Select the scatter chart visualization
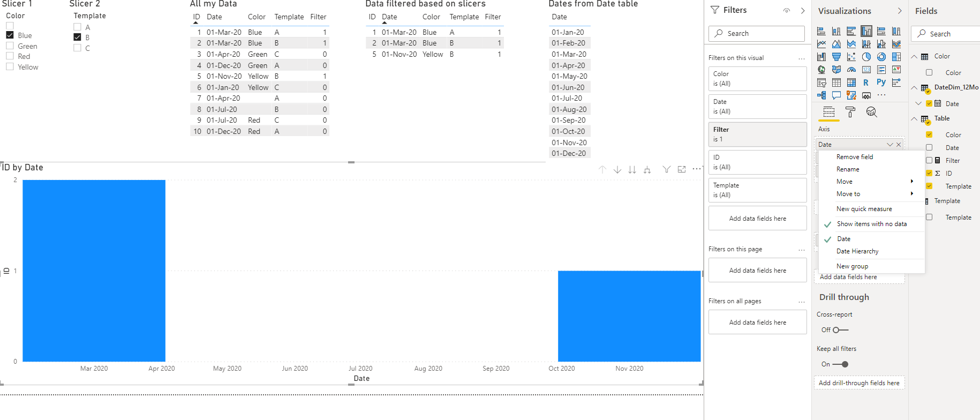The height and width of the screenshot is (420, 980). point(851,57)
